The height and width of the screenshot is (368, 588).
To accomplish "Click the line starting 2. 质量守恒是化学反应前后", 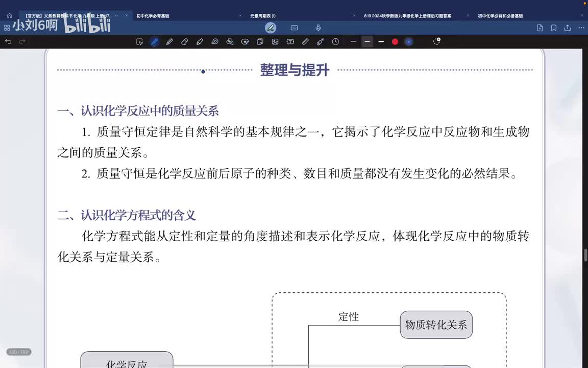I will [x=300, y=173].
